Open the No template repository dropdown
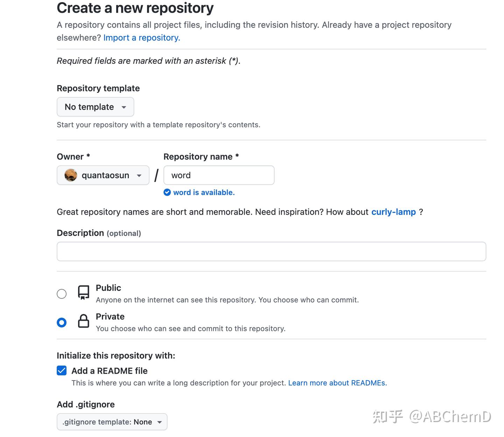The image size is (504, 437). (95, 107)
